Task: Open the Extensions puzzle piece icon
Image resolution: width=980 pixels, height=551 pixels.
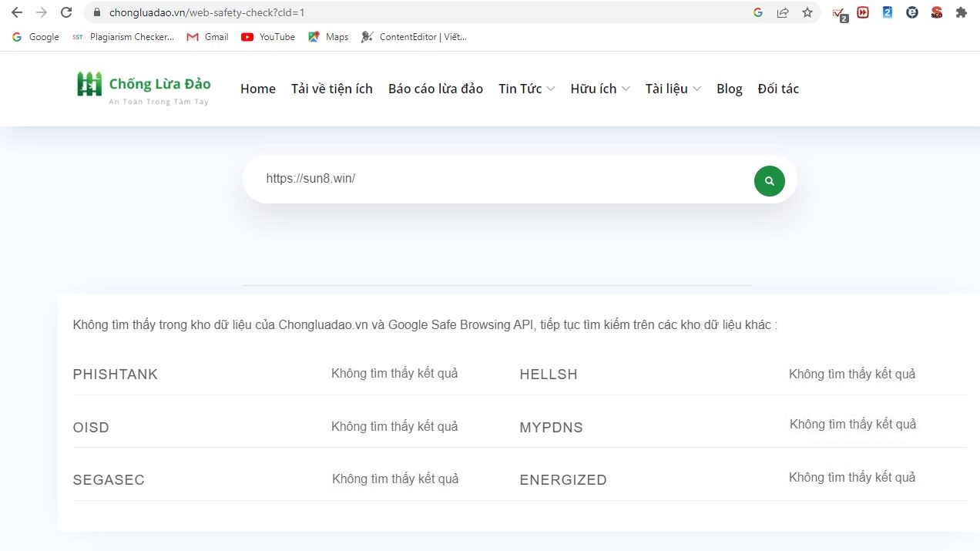Action: [x=961, y=12]
